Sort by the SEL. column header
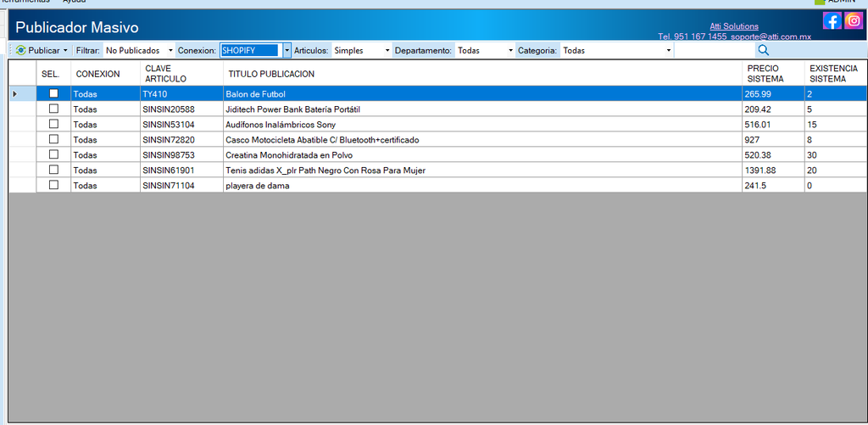 tap(53, 74)
